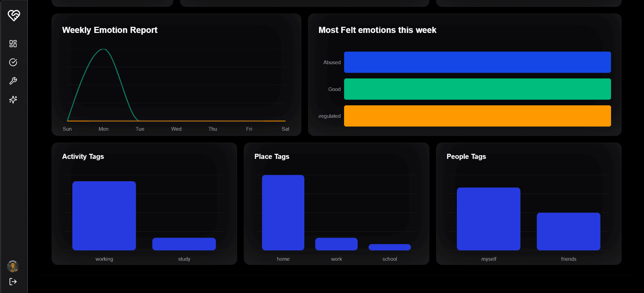Image resolution: width=644 pixels, height=293 pixels.
Task: Open the check-circle tasks icon
Action: point(13,62)
